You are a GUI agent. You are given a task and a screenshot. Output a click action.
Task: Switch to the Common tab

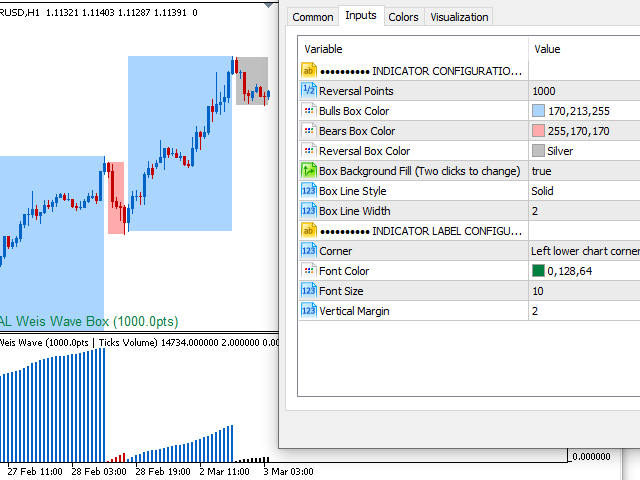313,17
